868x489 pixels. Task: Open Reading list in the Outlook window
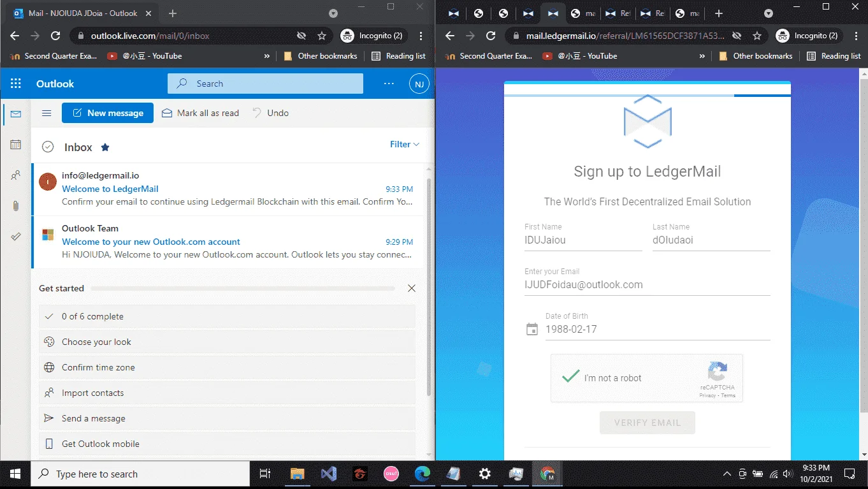[398, 56]
